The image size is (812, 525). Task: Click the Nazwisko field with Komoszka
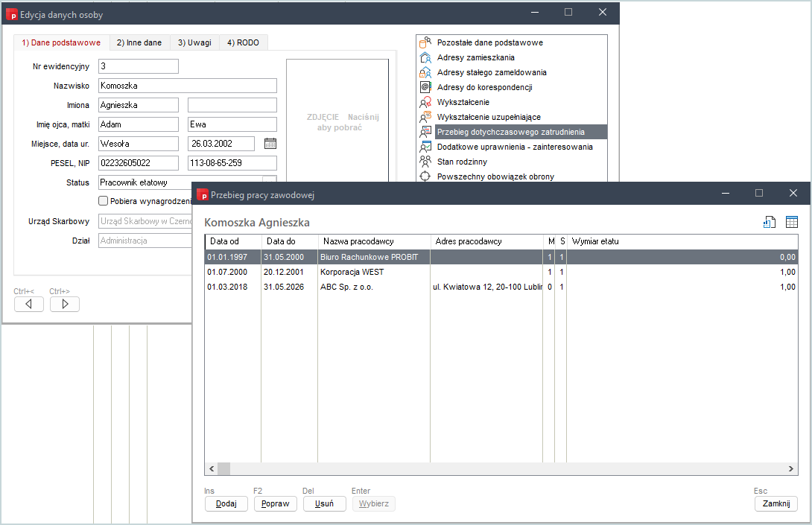tap(188, 86)
